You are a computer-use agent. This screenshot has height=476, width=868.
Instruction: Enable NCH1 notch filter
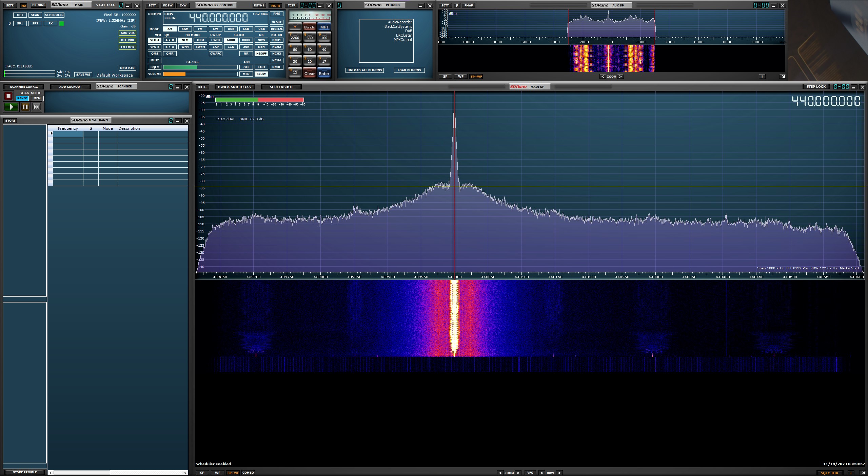pos(276,40)
